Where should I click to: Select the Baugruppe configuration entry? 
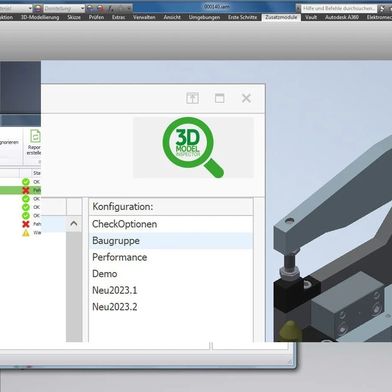tap(171, 241)
